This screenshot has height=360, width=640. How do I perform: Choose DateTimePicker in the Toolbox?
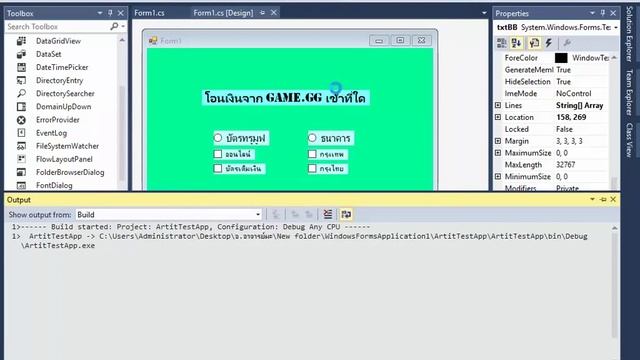click(x=62, y=67)
